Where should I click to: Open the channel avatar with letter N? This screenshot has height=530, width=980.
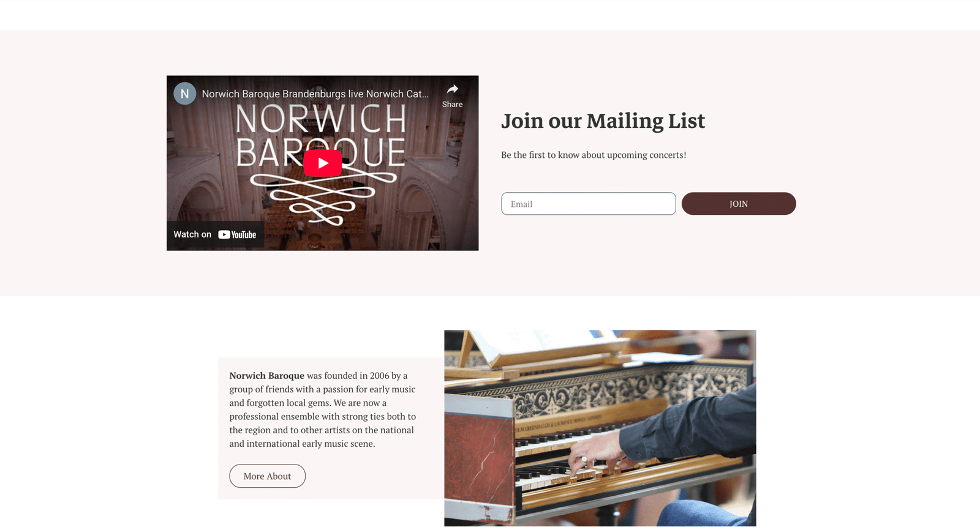(x=185, y=94)
